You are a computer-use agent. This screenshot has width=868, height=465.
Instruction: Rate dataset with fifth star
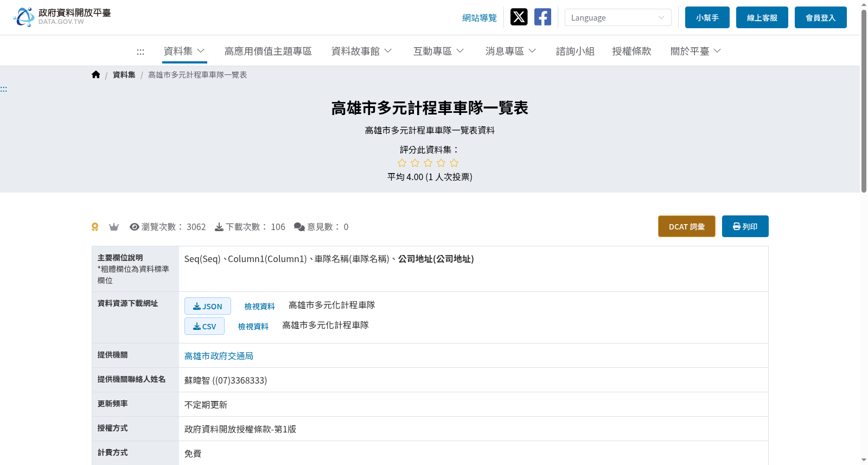[454, 163]
